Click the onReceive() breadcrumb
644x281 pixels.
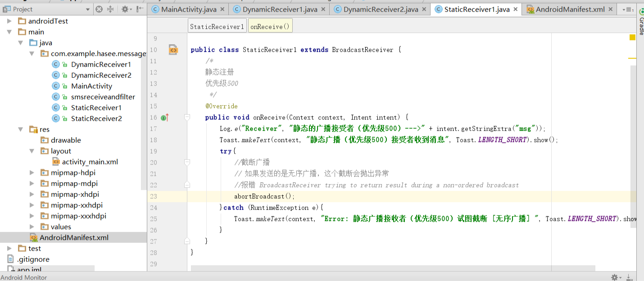click(270, 27)
